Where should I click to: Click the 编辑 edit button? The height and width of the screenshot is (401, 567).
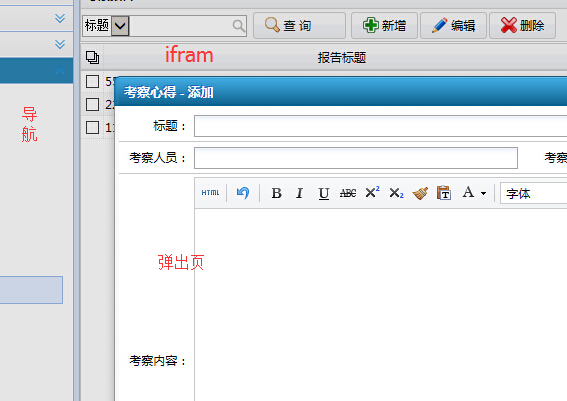point(453,26)
